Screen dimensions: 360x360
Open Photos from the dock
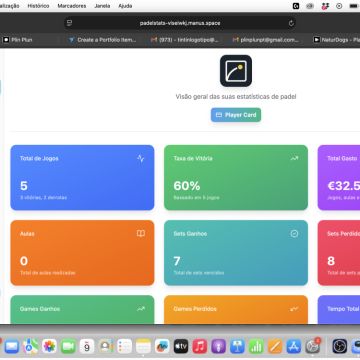click(x=49, y=347)
